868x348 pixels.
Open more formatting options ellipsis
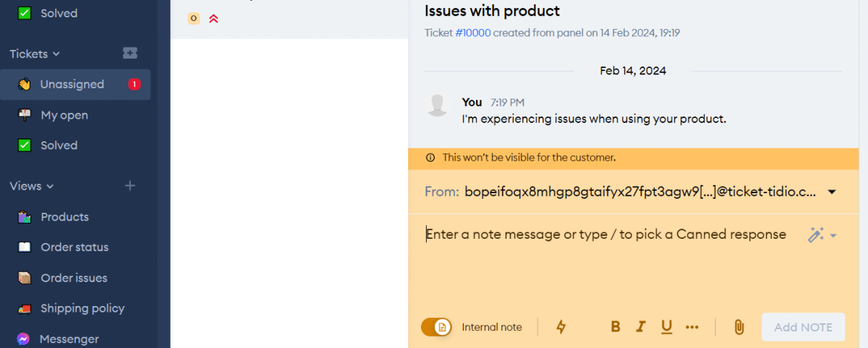coord(692,327)
